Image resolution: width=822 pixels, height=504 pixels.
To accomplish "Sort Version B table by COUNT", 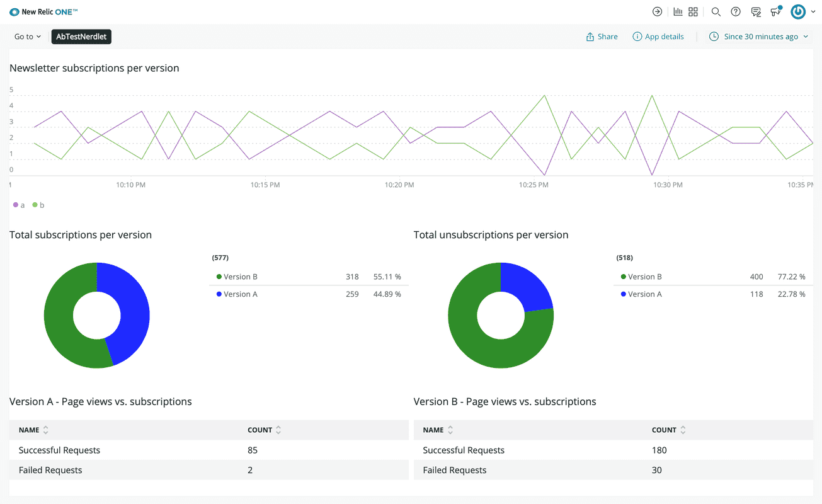I will (x=669, y=430).
